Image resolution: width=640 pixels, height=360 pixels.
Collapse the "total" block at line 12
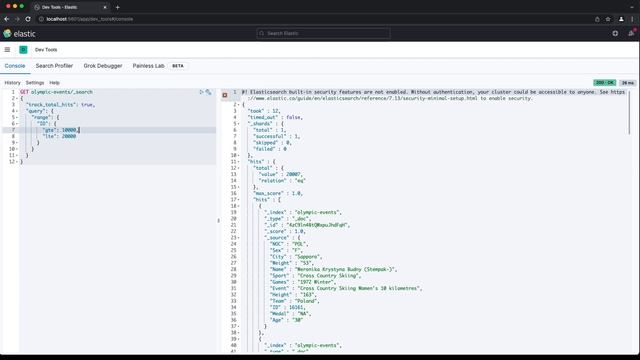[x=239, y=168]
